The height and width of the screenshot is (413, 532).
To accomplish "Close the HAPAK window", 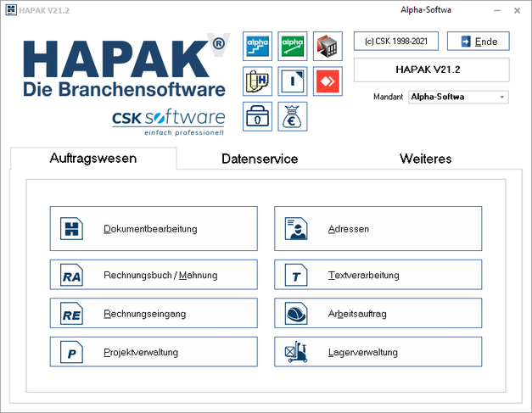I will tap(517, 10).
